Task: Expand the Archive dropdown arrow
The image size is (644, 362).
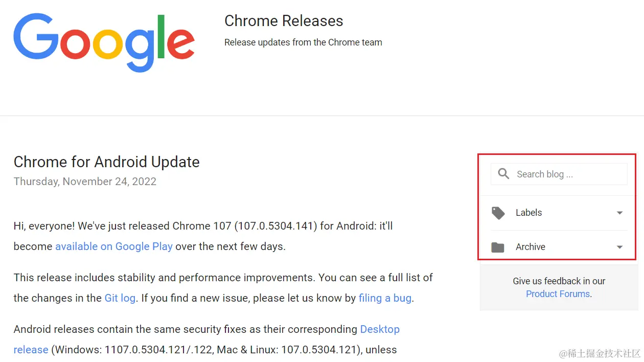Action: pos(619,247)
